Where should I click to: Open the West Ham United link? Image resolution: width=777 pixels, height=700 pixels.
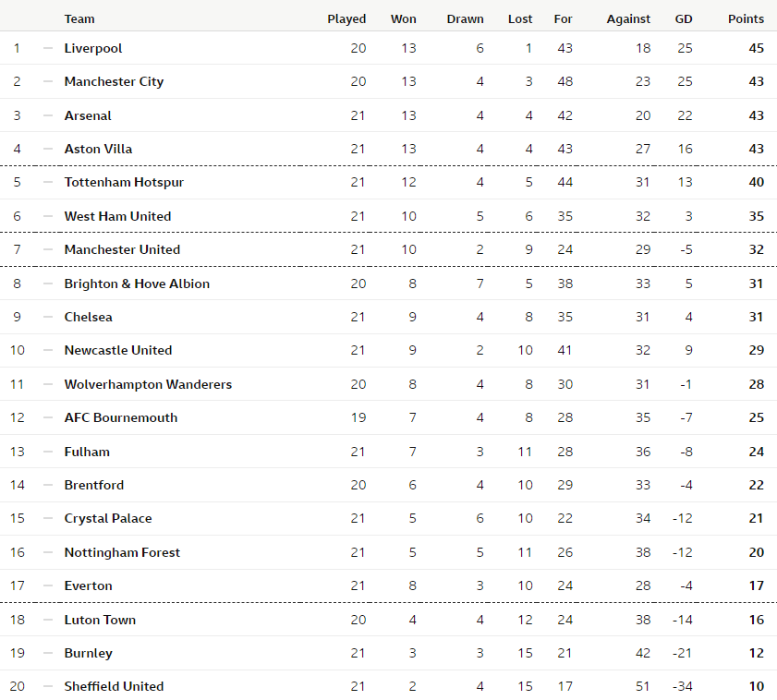(117, 216)
